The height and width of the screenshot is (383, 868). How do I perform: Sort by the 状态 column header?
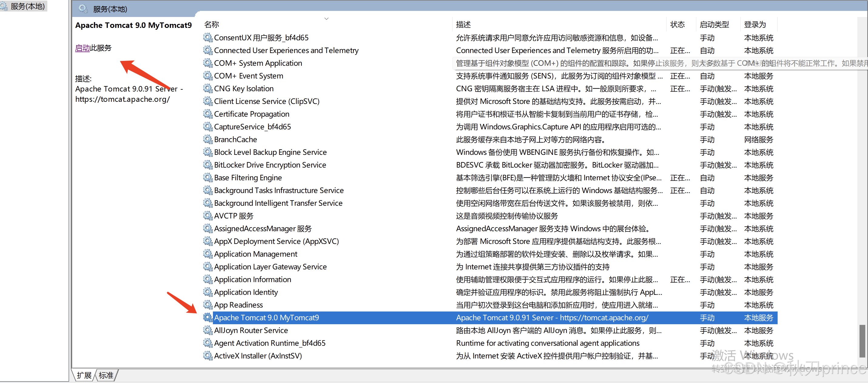click(678, 24)
